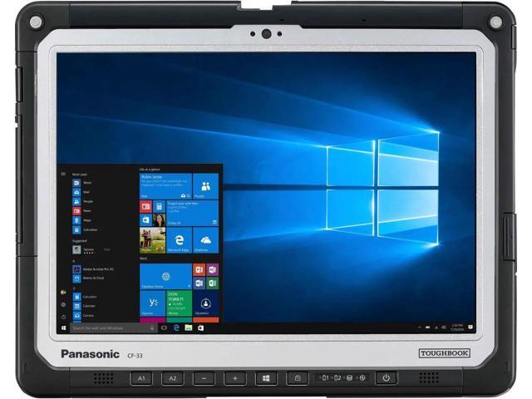Launch the OneNote small tile
This screenshot has width=532, height=399.
(213, 269)
